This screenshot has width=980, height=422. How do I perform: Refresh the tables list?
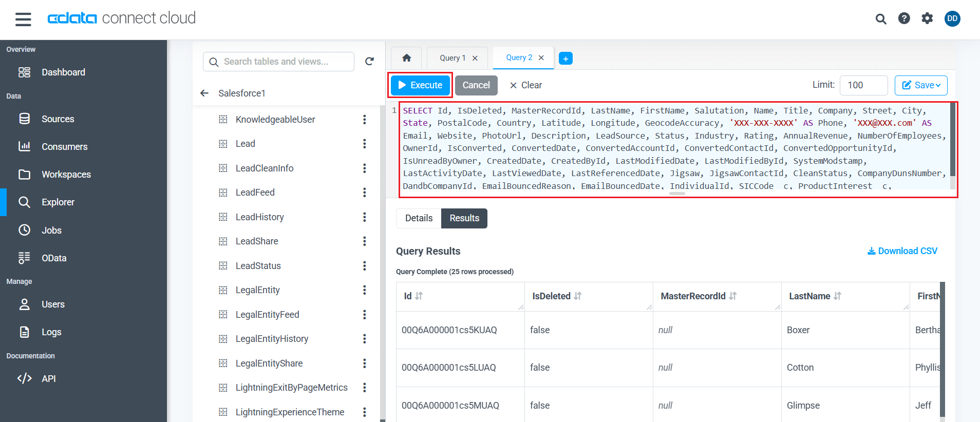point(369,62)
